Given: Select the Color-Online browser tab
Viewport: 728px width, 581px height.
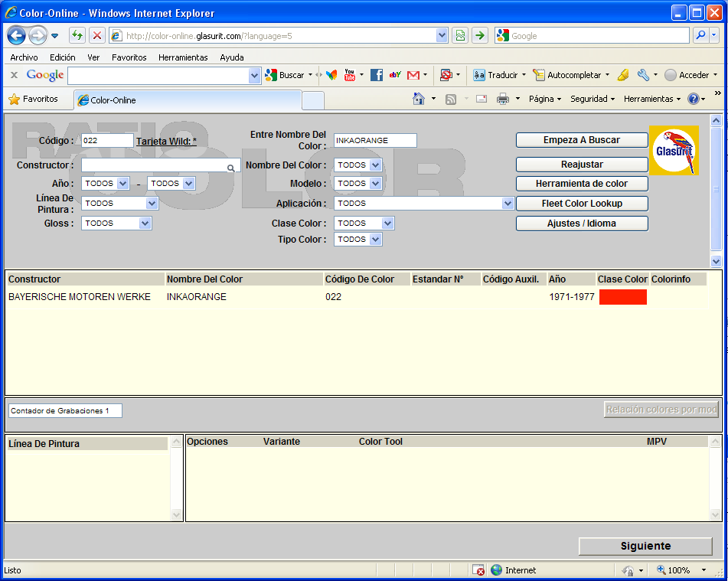Looking at the screenshot, I should (188, 100).
